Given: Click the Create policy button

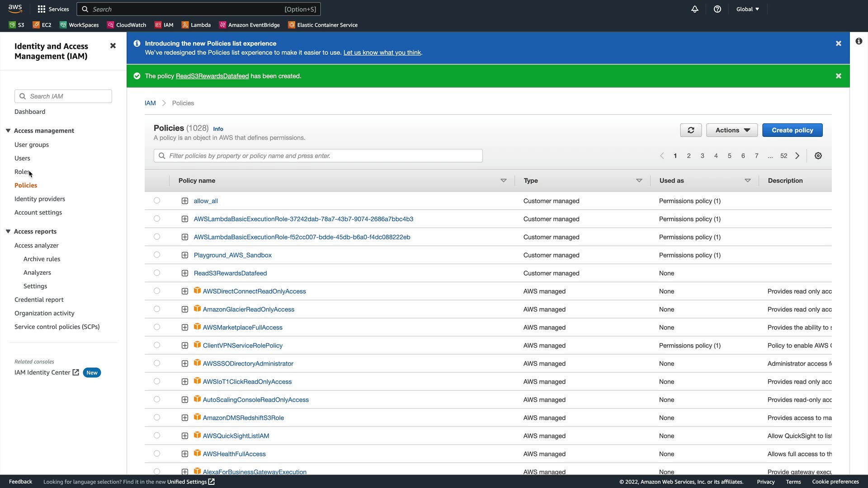Looking at the screenshot, I should pyautogui.click(x=792, y=130).
